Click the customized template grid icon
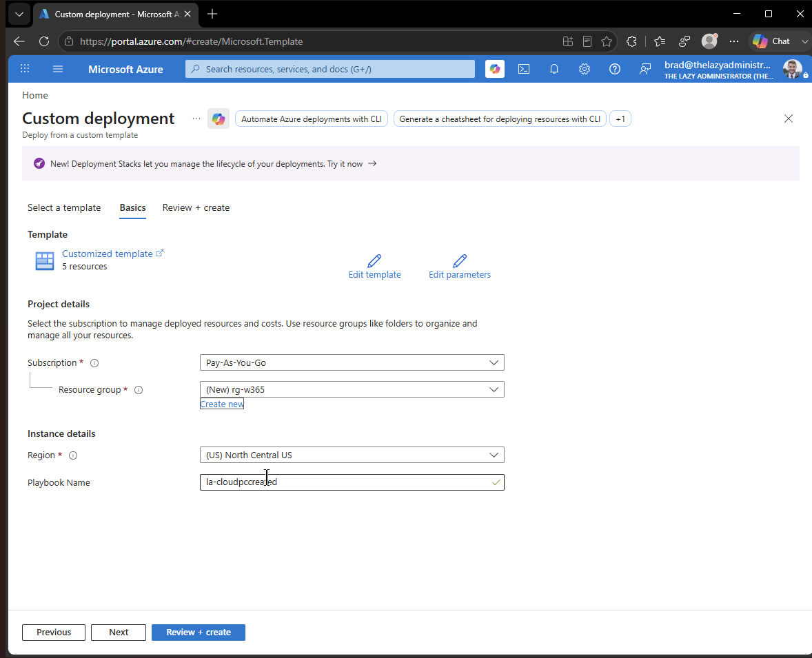Screen dimensions: 812x658 [x=45, y=261]
